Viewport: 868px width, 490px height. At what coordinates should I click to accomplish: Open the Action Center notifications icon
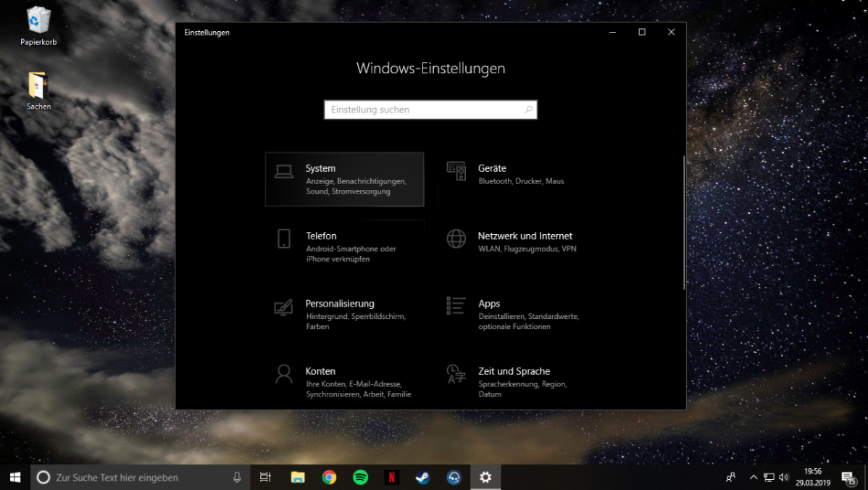pos(849,478)
